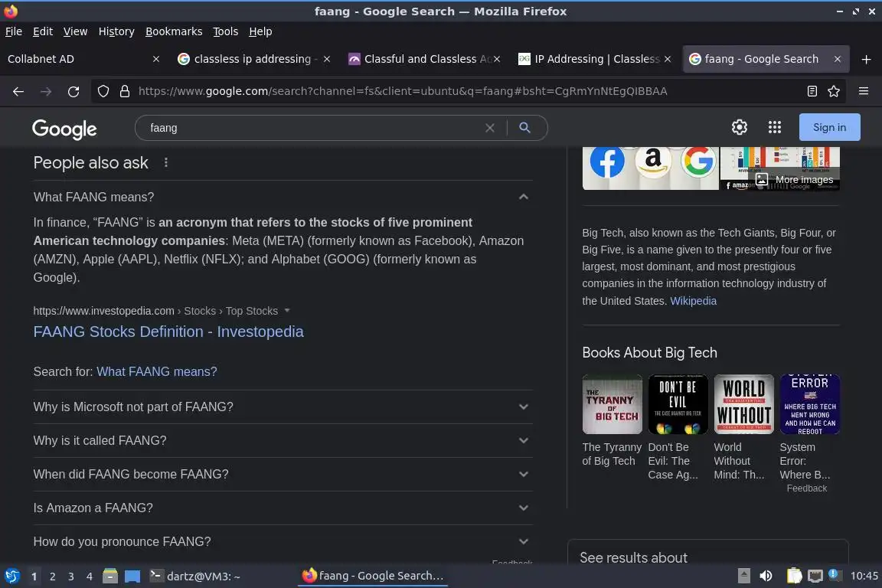The height and width of the screenshot is (588, 882).
Task: Open FAANG Stocks Definition - Investopedia link
Action: click(168, 332)
